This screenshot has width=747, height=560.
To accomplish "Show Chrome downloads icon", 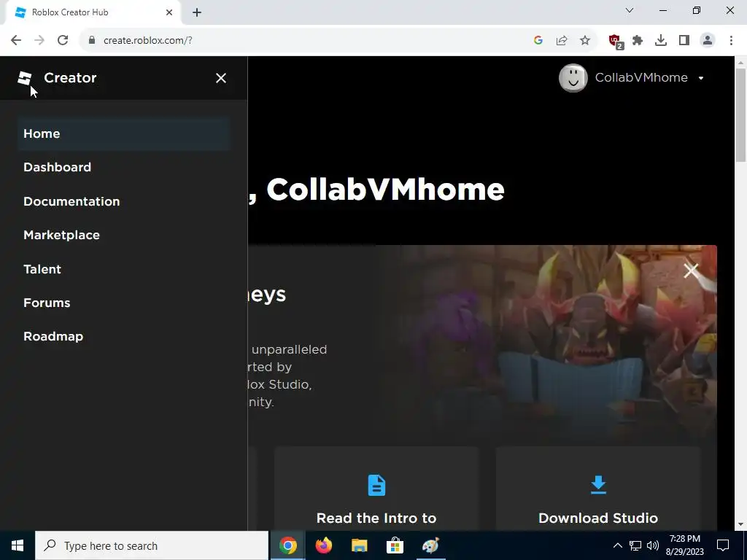I will pyautogui.click(x=661, y=41).
